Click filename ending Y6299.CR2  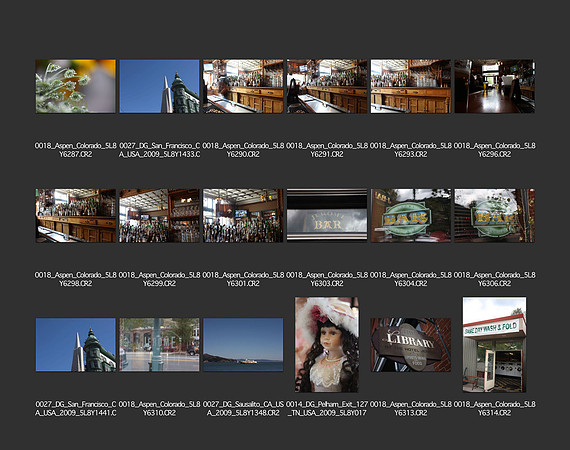pos(160,279)
